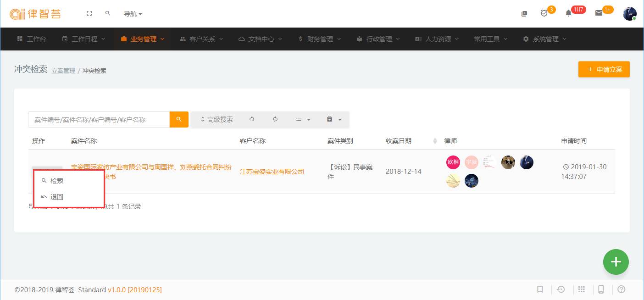The height and width of the screenshot is (300, 644).
Task: Toggle fullscreen mode icon in header
Action: point(89,14)
